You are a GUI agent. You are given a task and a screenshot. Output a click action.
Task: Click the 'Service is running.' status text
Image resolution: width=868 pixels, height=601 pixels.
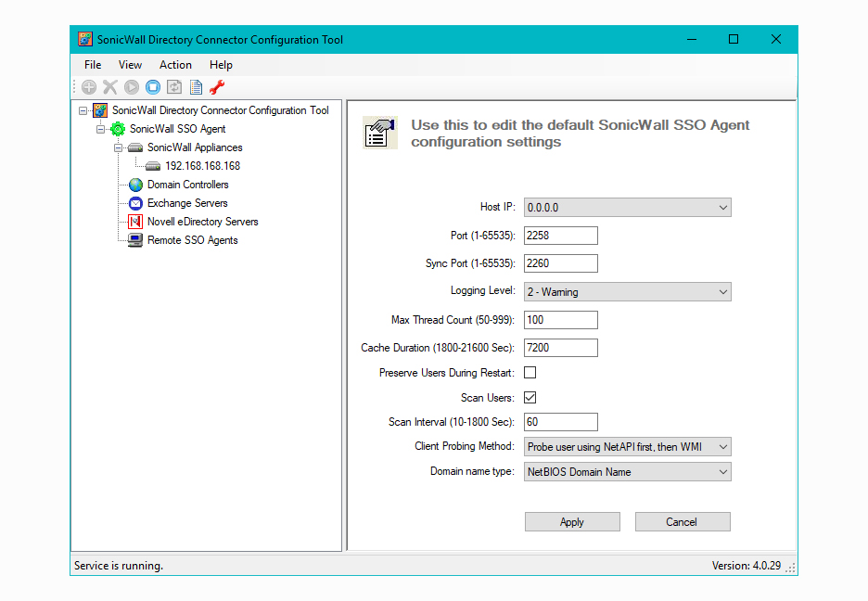click(x=119, y=566)
